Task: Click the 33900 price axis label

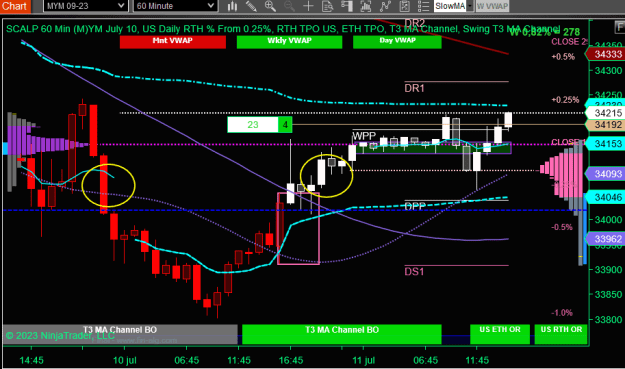Action: click(608, 270)
